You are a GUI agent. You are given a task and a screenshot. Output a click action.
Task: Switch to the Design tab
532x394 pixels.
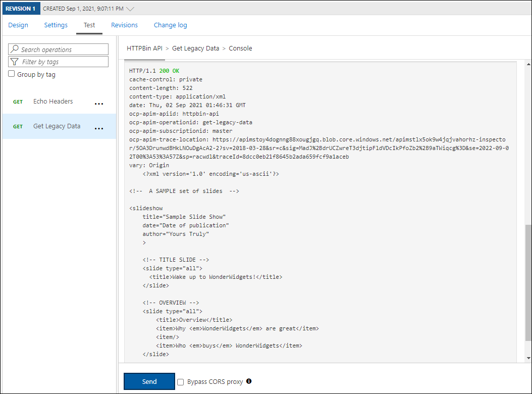click(18, 25)
